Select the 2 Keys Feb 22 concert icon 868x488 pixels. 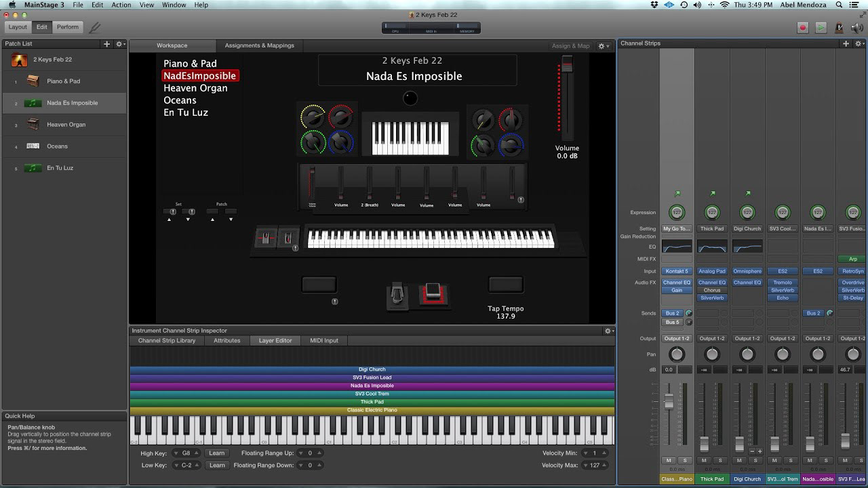(x=20, y=60)
